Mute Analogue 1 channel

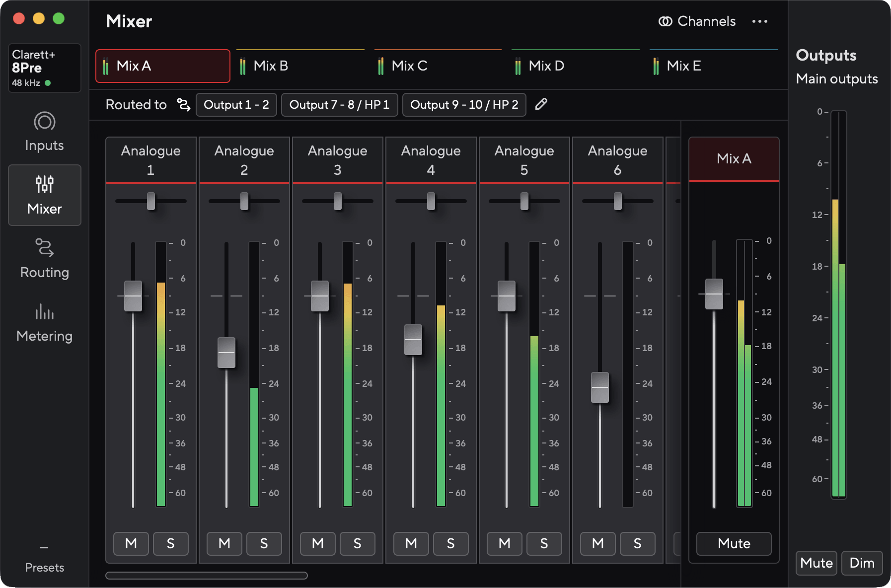coord(131,544)
